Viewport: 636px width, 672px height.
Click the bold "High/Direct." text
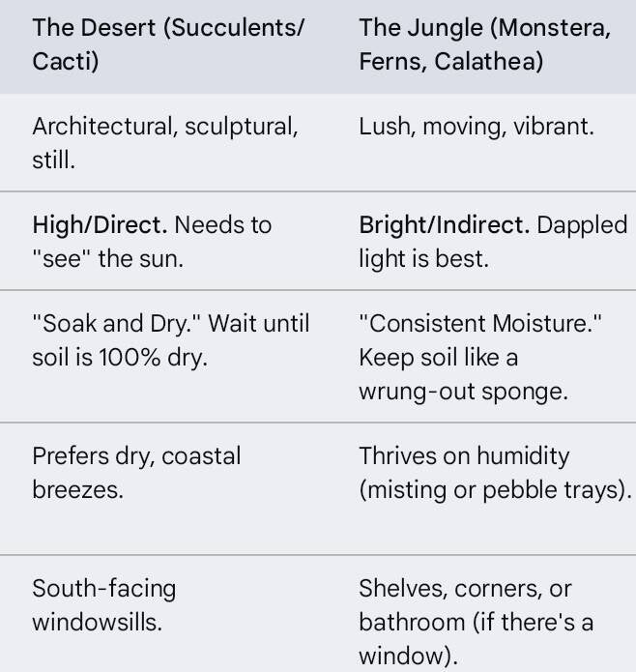[x=100, y=225]
